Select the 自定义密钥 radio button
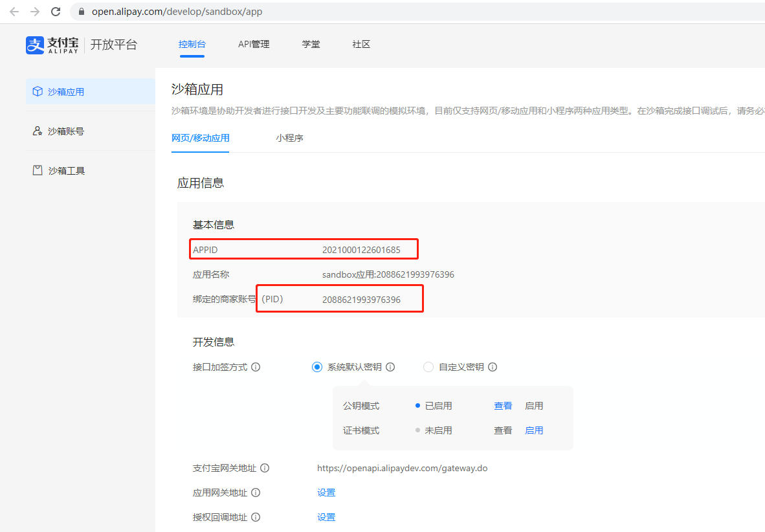This screenshot has height=532, width=765. click(x=428, y=367)
